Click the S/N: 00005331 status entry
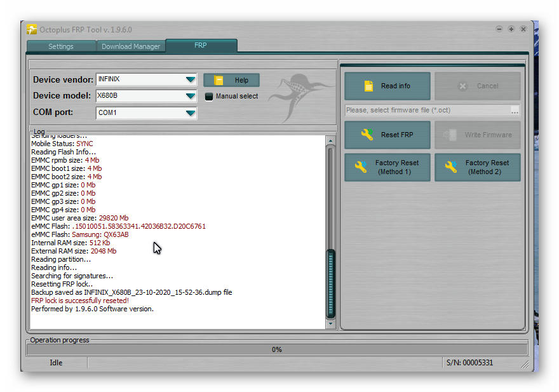This screenshot has height=392, width=559. point(469,363)
